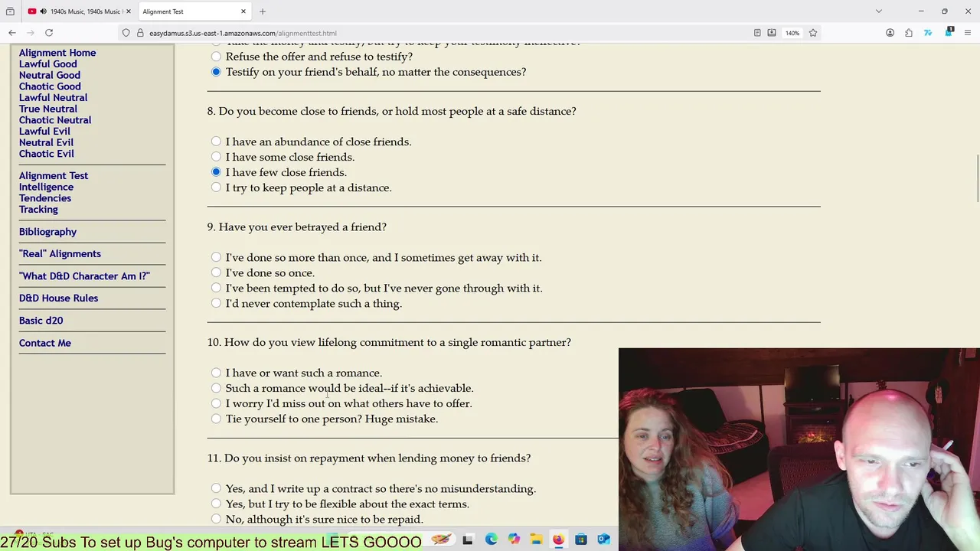Select "Yes, and I write up a contract"
The width and height of the screenshot is (980, 551).
216,488
